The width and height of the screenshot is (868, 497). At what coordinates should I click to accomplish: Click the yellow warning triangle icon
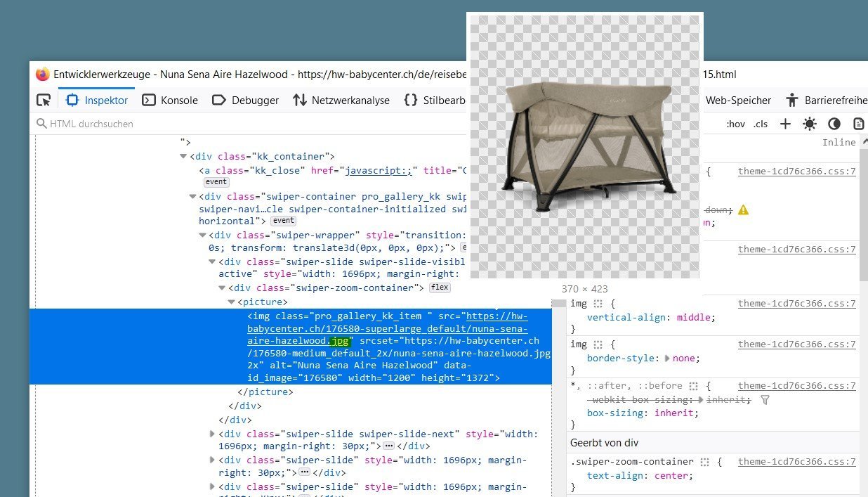click(x=744, y=209)
